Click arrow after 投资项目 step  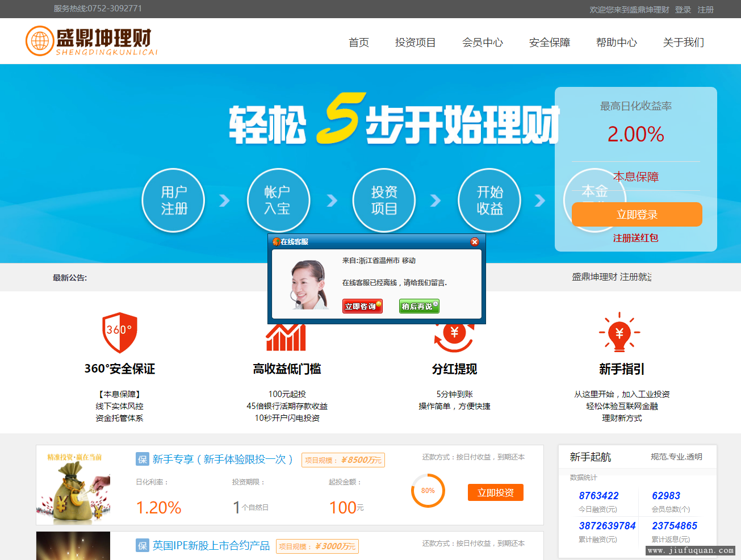436,200
